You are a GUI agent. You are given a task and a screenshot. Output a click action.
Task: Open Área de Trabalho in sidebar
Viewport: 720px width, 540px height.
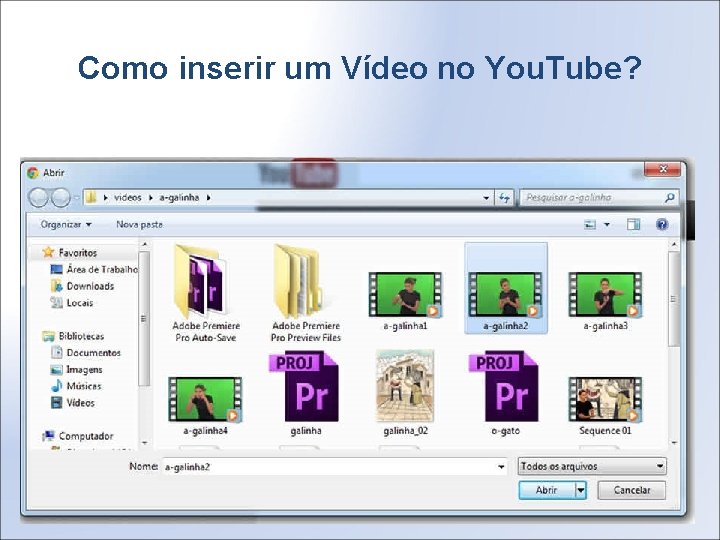94,269
